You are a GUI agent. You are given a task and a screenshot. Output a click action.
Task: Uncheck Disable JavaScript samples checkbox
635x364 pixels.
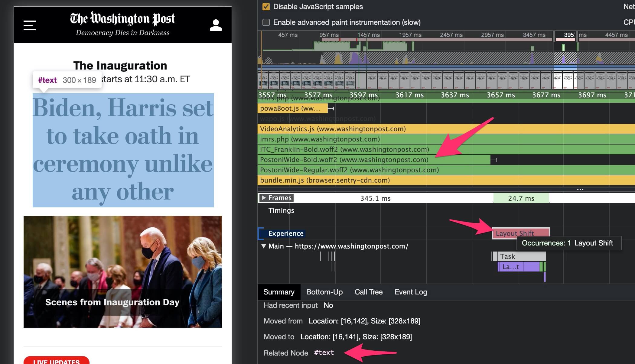pos(266,7)
